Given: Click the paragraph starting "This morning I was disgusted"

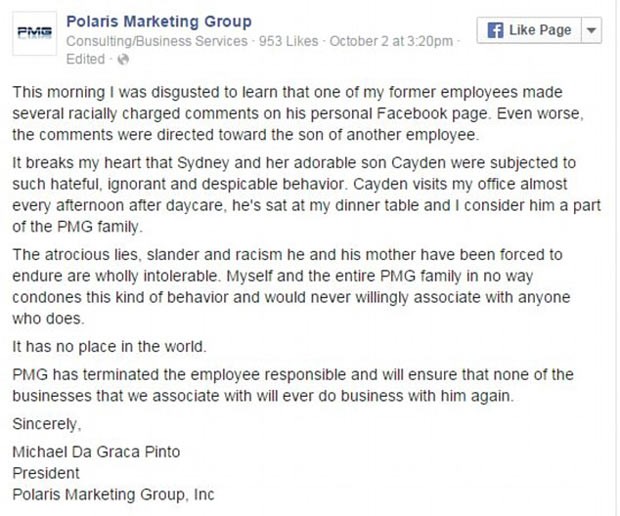Looking at the screenshot, I should (x=298, y=113).
